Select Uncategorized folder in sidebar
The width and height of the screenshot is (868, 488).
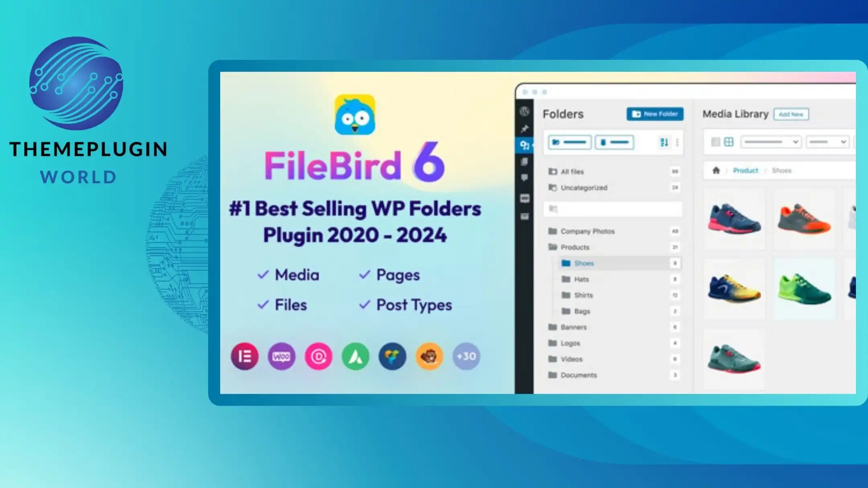[583, 188]
